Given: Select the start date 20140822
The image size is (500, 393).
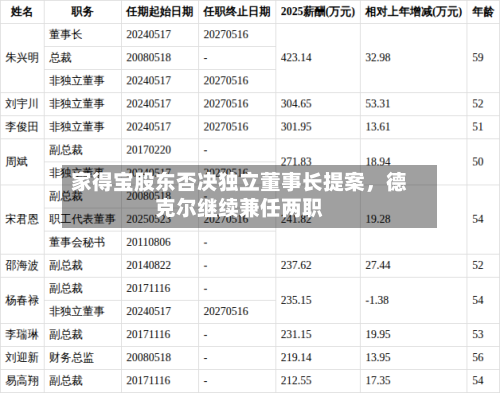Looking at the screenshot, I should pos(149,265).
